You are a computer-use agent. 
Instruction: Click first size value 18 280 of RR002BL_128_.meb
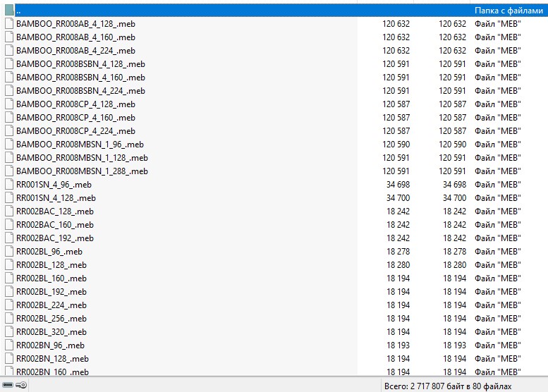398,265
